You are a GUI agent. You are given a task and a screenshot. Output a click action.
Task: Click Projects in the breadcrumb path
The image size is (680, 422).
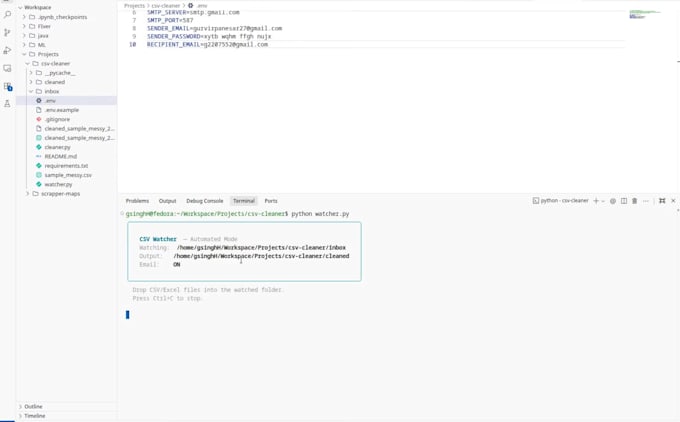(134, 6)
